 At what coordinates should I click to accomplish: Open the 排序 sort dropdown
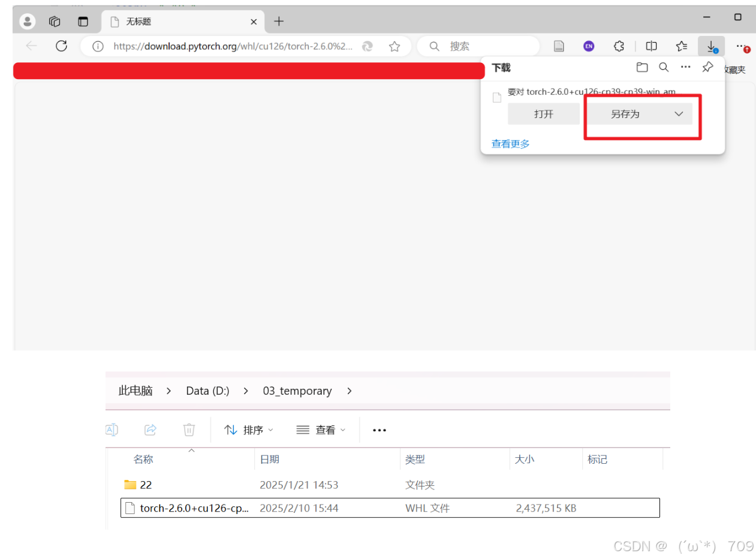[249, 430]
